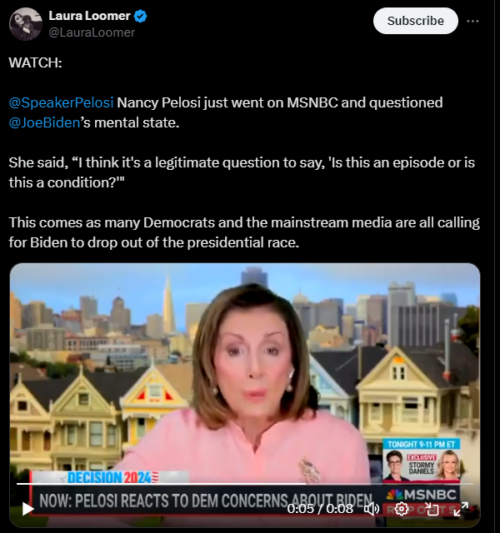Play the embedded Pelosi video
The image size is (500, 533).
click(x=28, y=509)
